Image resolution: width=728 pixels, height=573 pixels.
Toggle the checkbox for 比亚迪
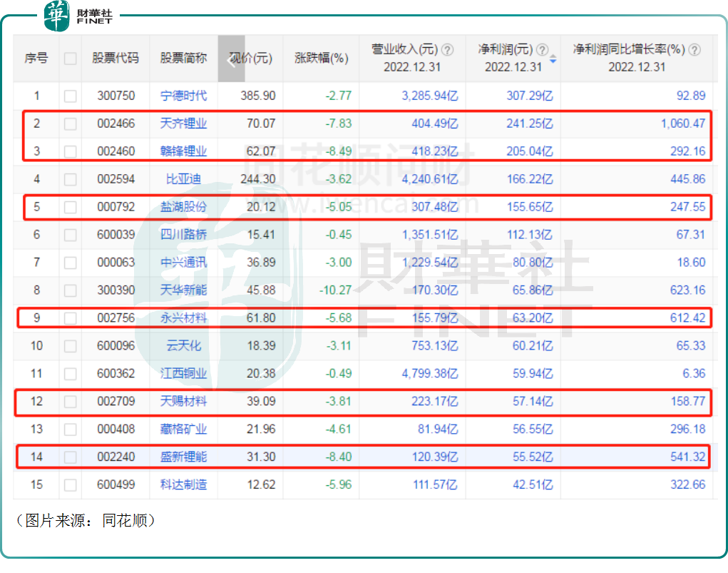point(70,179)
